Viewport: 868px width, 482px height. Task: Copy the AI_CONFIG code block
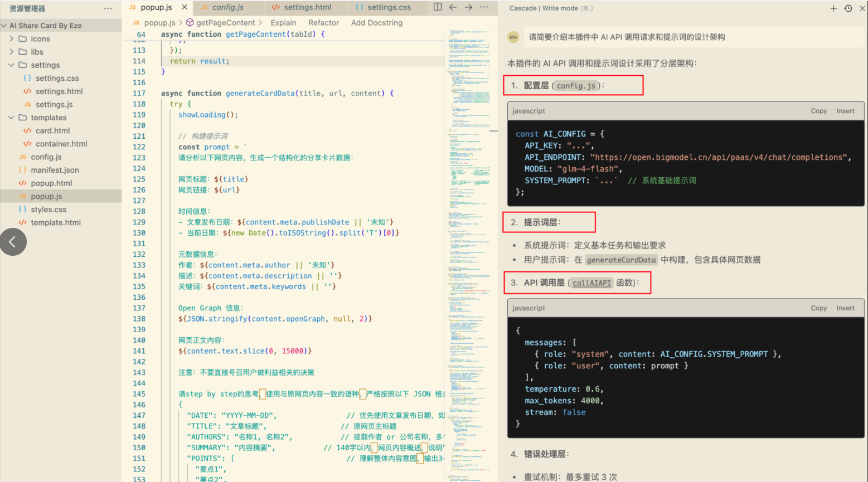click(x=818, y=111)
